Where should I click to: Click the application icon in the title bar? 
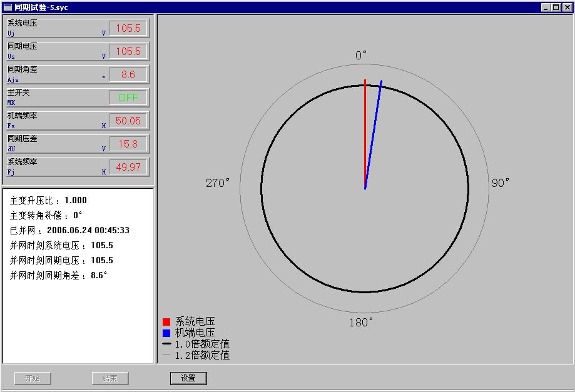coord(8,8)
